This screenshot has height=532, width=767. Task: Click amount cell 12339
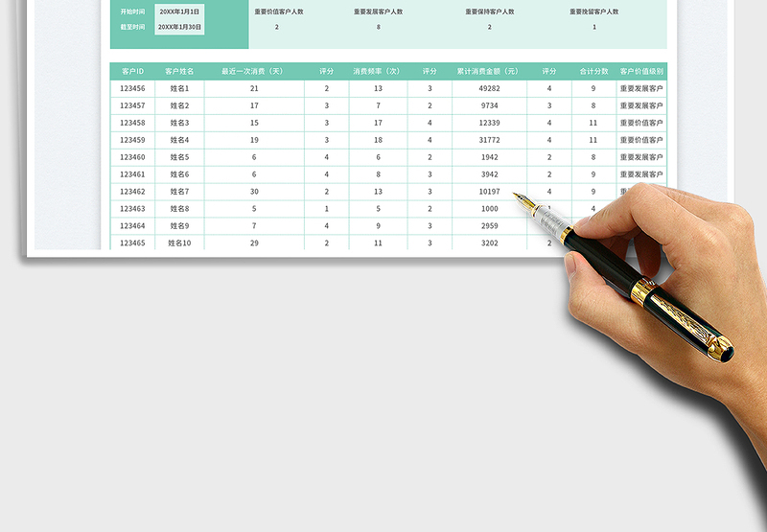coord(489,123)
